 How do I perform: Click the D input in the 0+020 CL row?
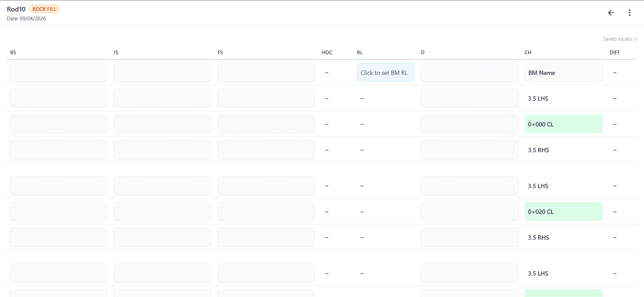[469, 212]
